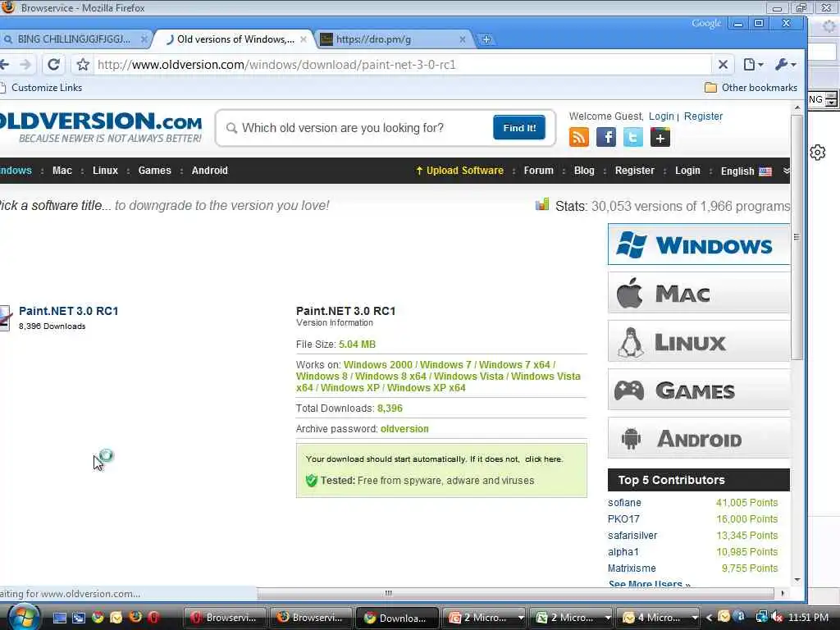Click the page vertical scrollbar thumb
Screen dimensions: 840x630
tap(797, 237)
